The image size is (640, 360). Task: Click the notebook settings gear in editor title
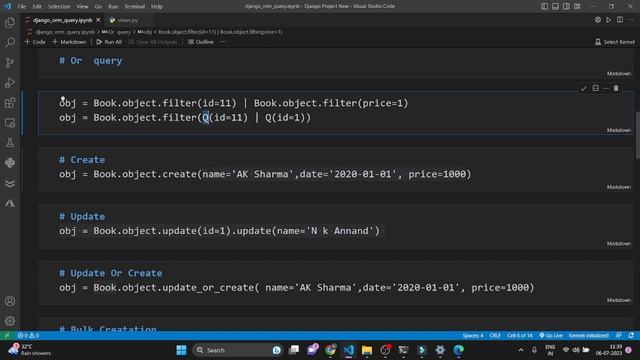(x=598, y=20)
